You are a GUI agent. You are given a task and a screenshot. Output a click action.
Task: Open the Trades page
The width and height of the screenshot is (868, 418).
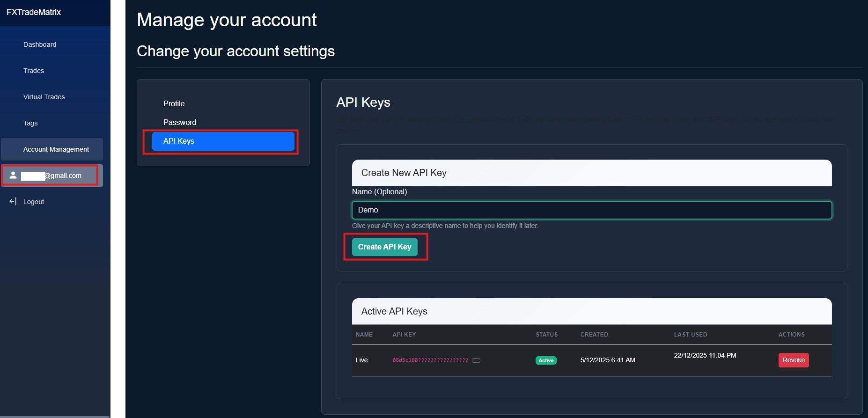(34, 71)
